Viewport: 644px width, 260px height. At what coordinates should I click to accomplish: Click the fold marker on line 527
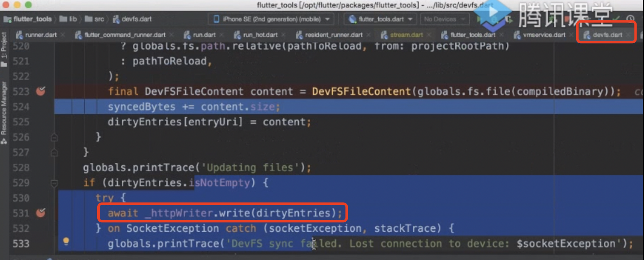54,152
